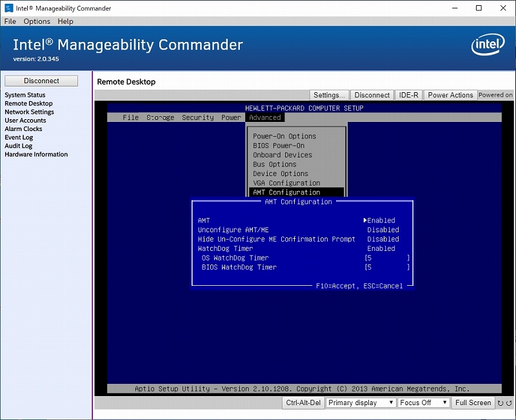The width and height of the screenshot is (516, 420).
Task: Rotate display counter-clockwise with the last rotate icon
Action: [x=509, y=403]
